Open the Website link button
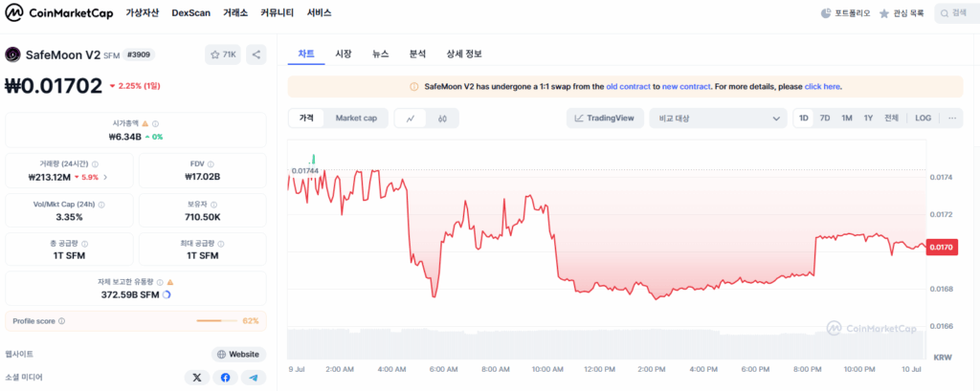This screenshot has width=980, height=391. [x=238, y=354]
